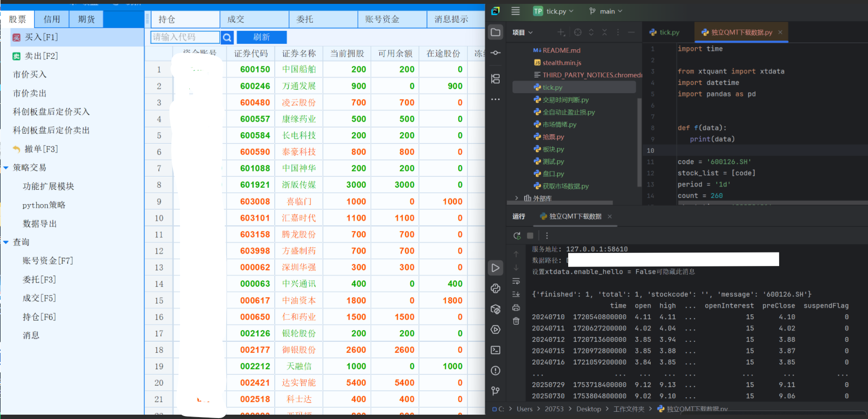Close the 独立QMT下载数据 run tab
The image size is (868, 419).
coord(610,216)
